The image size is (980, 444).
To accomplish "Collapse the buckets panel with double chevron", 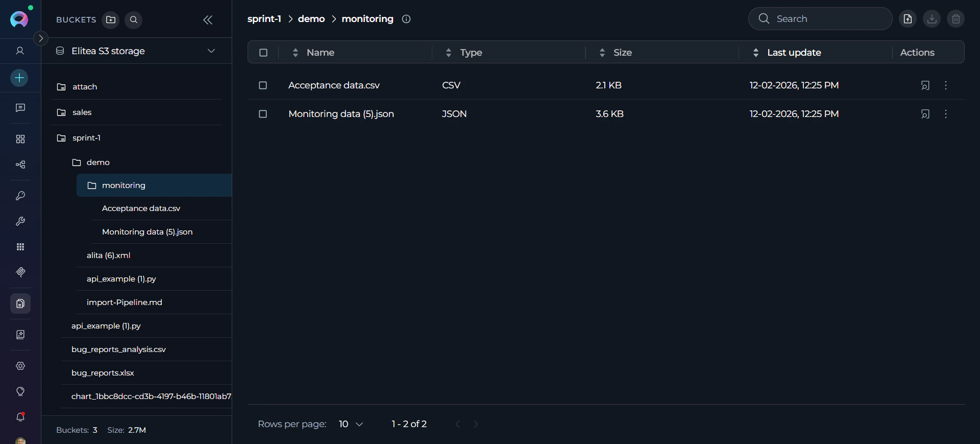I will point(208,20).
